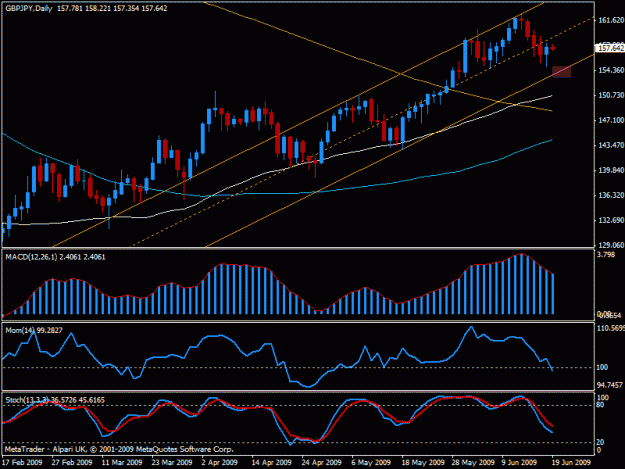Click the 2 Apr 2009 date label
The width and height of the screenshot is (625, 469).
pyautogui.click(x=219, y=463)
